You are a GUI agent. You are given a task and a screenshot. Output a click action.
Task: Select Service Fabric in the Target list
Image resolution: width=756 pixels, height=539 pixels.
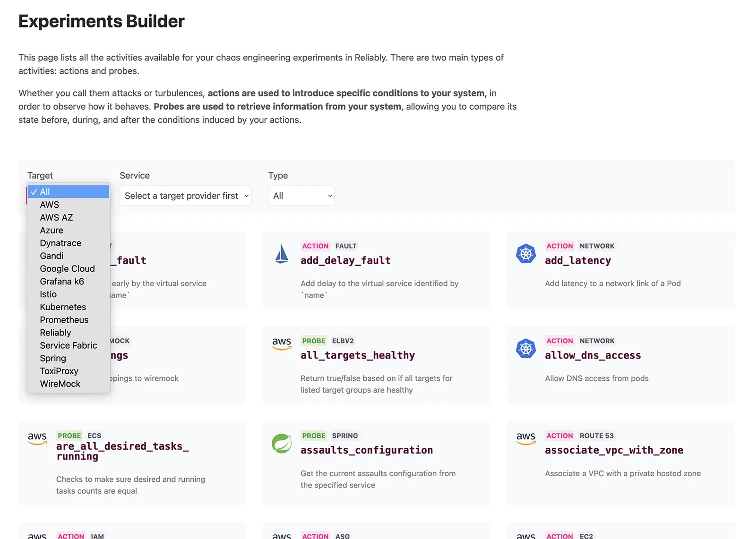[x=69, y=345]
